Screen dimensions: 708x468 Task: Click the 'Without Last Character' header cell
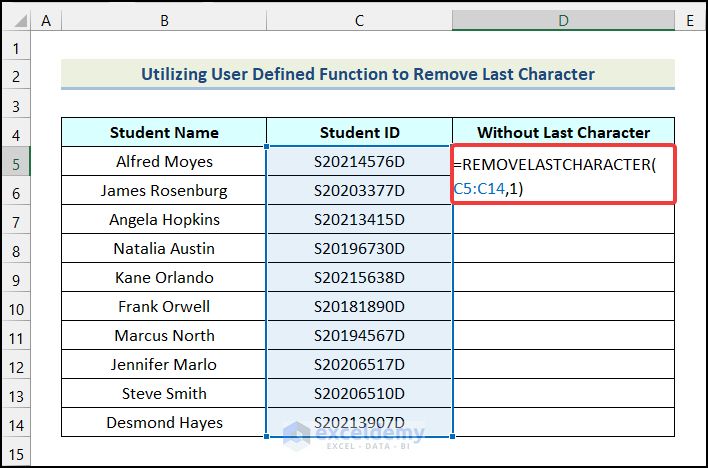564,132
